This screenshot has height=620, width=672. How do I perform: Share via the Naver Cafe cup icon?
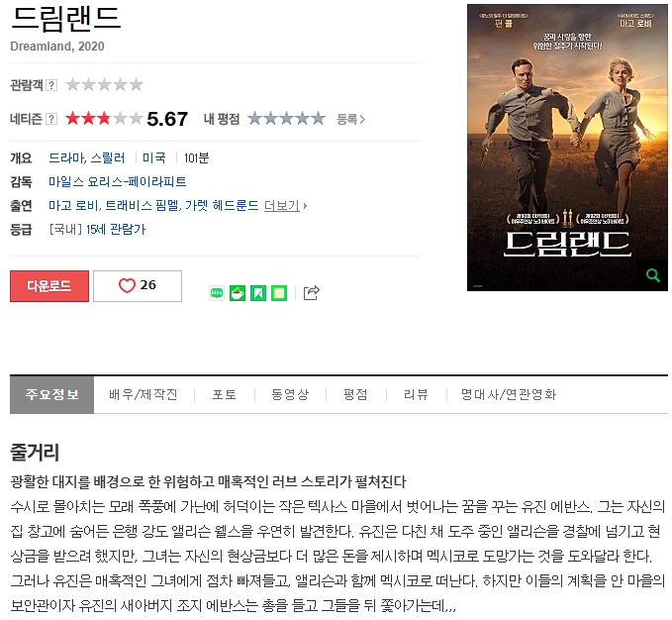(238, 293)
